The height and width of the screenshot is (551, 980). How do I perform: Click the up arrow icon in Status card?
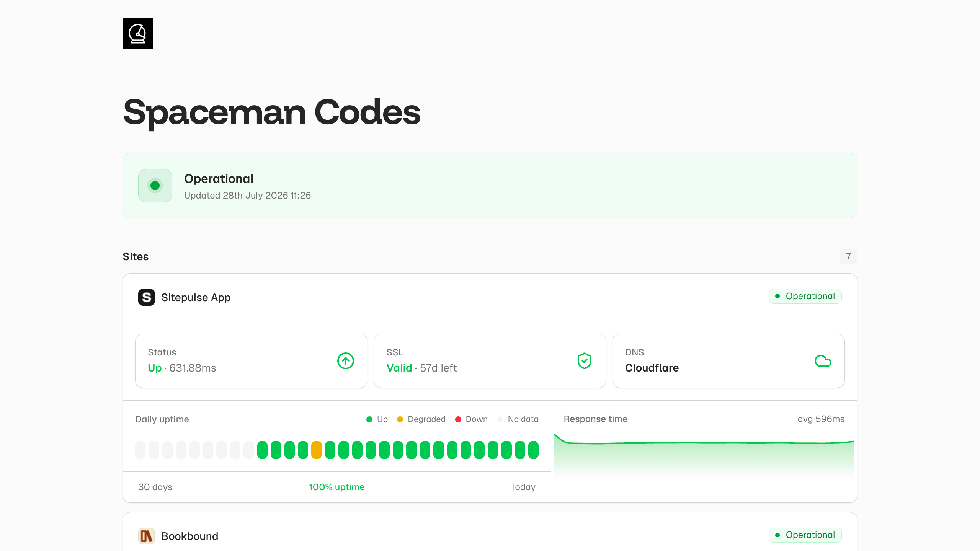tap(346, 361)
